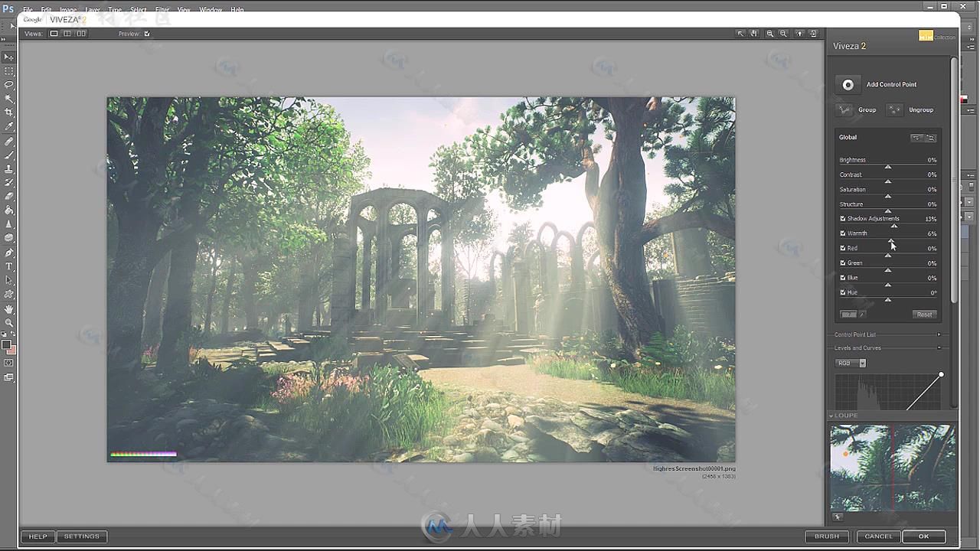Open the Window menu in Photoshop
Image resolution: width=980 pixels, height=551 pixels.
(211, 10)
